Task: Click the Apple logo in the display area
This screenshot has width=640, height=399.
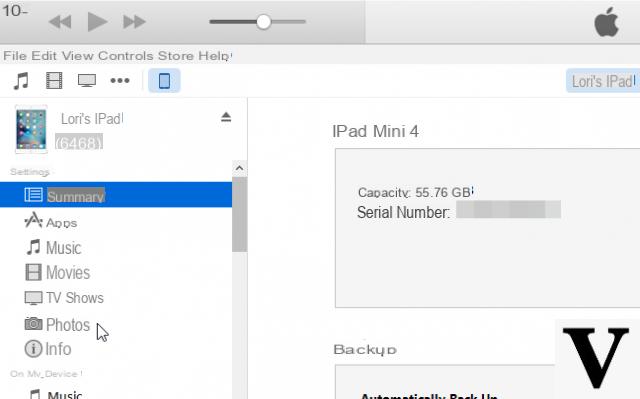Action: 607,22
